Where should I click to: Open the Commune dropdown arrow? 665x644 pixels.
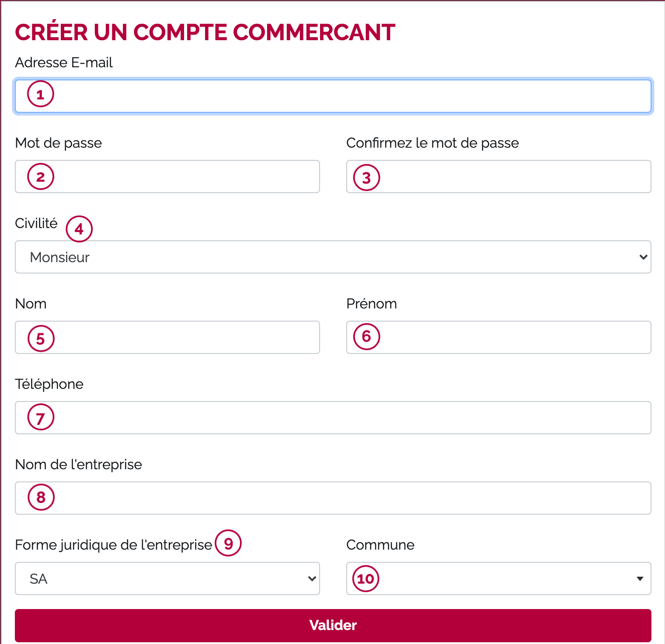640,578
